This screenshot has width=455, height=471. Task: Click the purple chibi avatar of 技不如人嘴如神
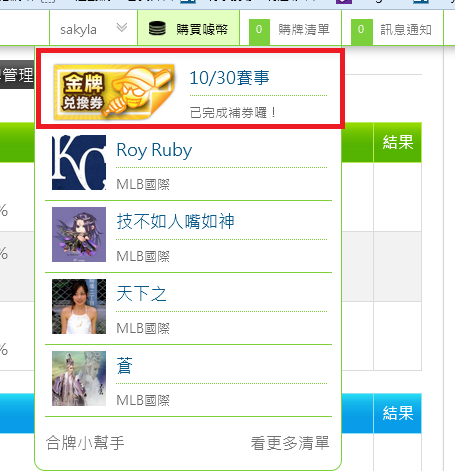coord(79,234)
